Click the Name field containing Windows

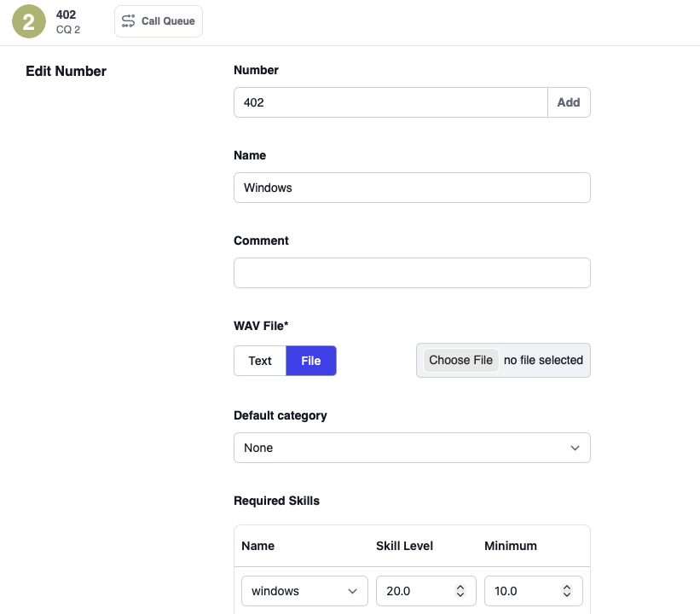coord(412,188)
